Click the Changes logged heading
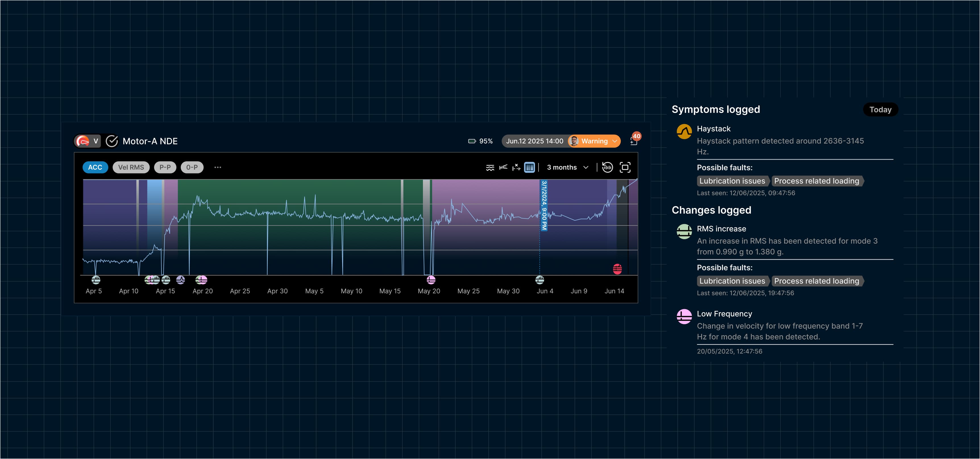 [711, 210]
